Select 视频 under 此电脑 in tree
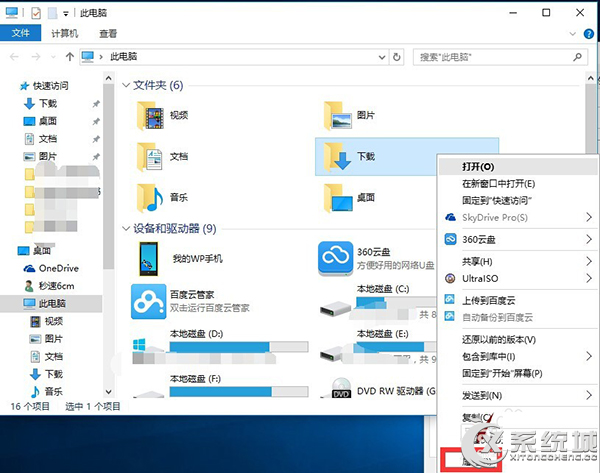 [47, 321]
